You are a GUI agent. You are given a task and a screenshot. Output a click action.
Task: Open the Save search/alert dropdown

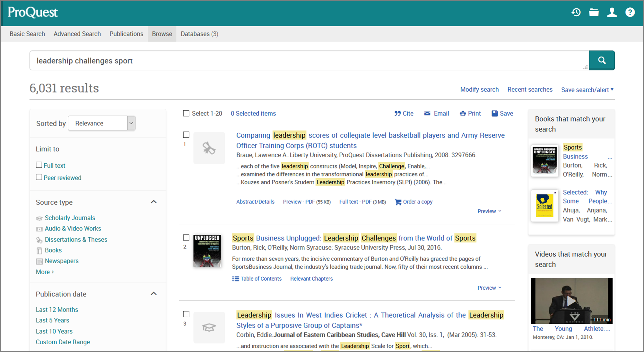[x=587, y=89]
